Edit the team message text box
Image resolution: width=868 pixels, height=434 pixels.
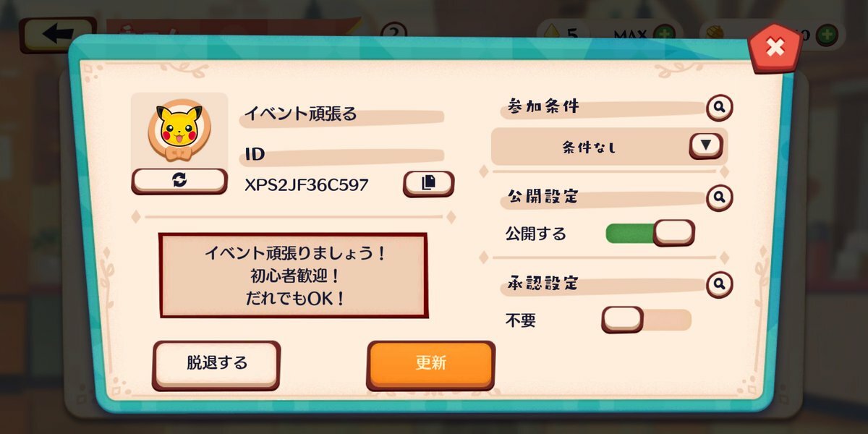pyautogui.click(x=293, y=275)
